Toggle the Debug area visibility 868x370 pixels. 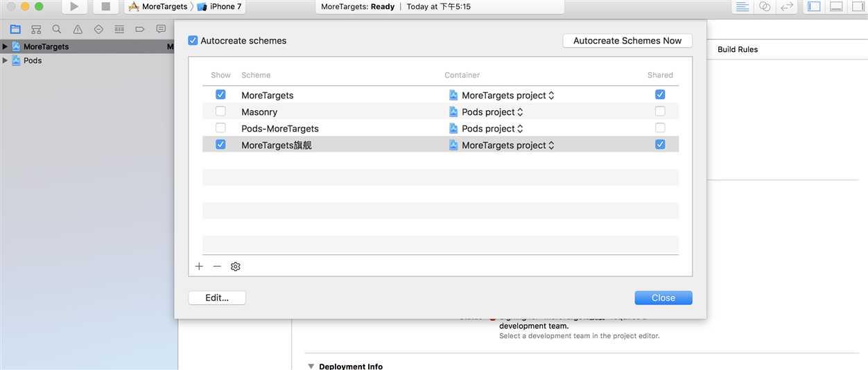(837, 7)
